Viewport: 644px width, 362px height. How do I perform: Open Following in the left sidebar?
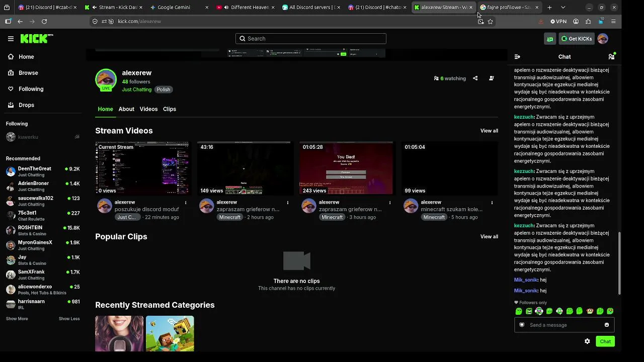tap(26, 89)
